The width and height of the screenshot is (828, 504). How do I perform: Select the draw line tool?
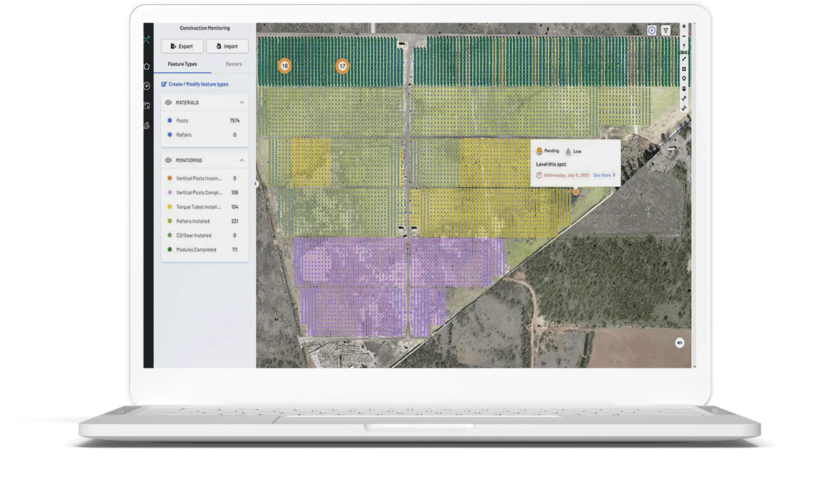(x=684, y=59)
